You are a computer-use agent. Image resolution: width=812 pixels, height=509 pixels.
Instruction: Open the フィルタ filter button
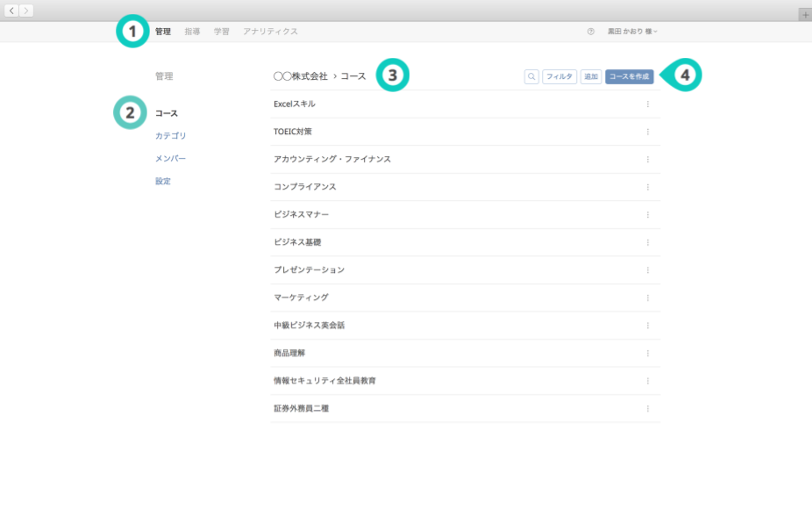tap(559, 76)
